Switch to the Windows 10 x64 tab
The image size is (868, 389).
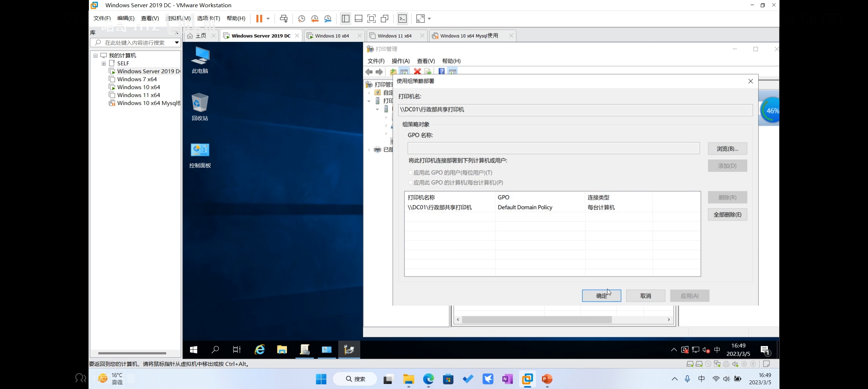[332, 36]
